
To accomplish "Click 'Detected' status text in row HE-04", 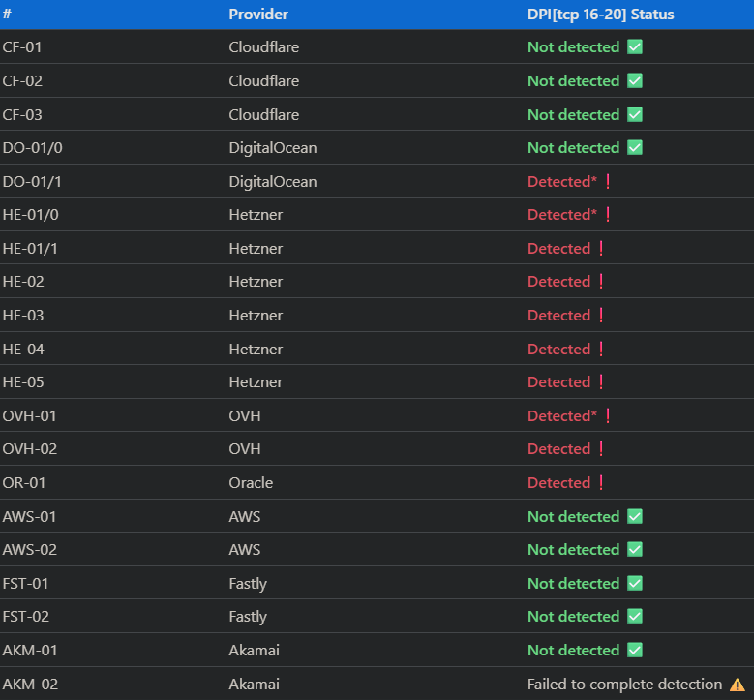I will pos(558,349).
